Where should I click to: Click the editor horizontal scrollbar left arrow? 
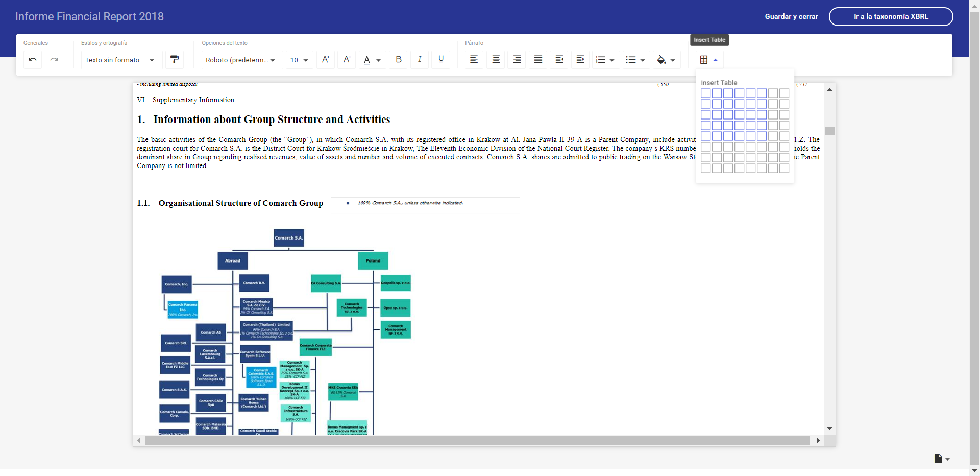click(x=139, y=440)
